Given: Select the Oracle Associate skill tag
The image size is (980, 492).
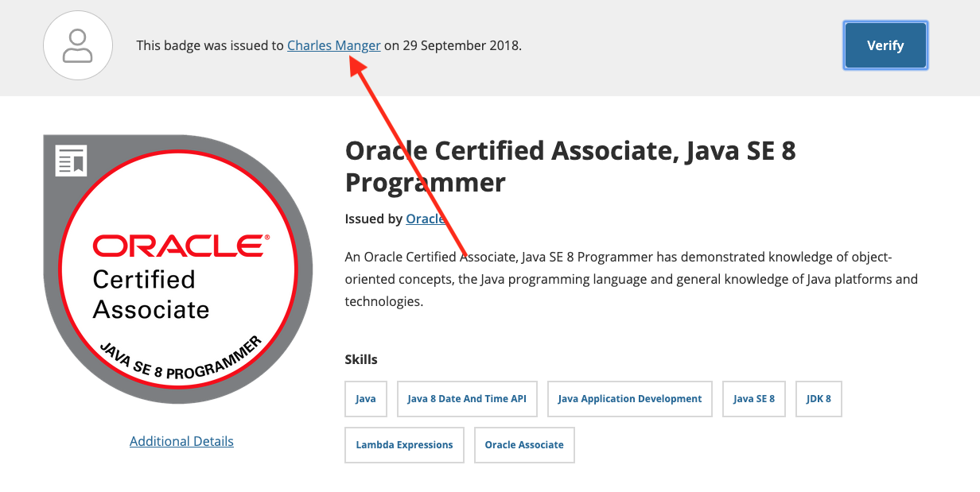Looking at the screenshot, I should [x=524, y=445].
